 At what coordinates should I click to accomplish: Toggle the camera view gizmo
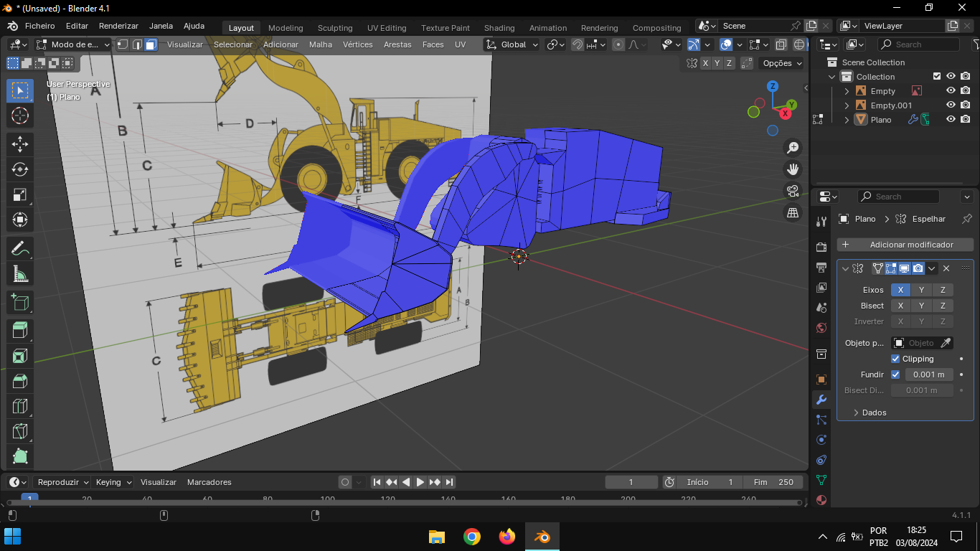pos(793,191)
